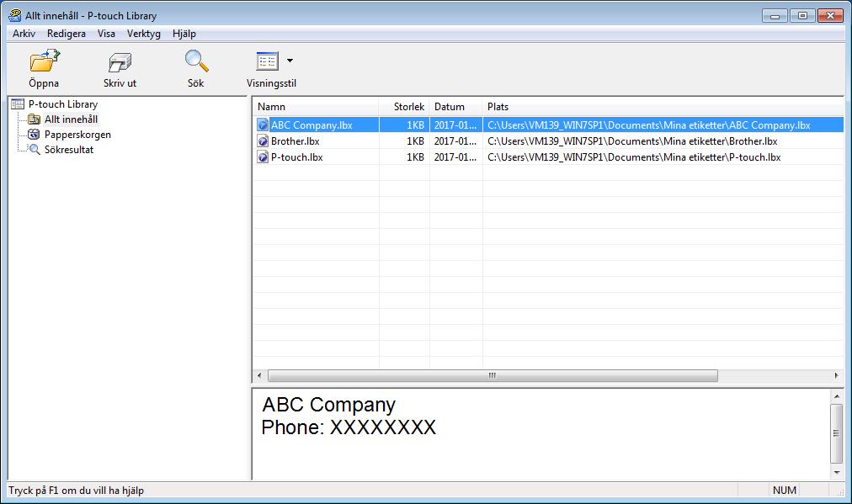Select P-touch Library root tree node

63,104
